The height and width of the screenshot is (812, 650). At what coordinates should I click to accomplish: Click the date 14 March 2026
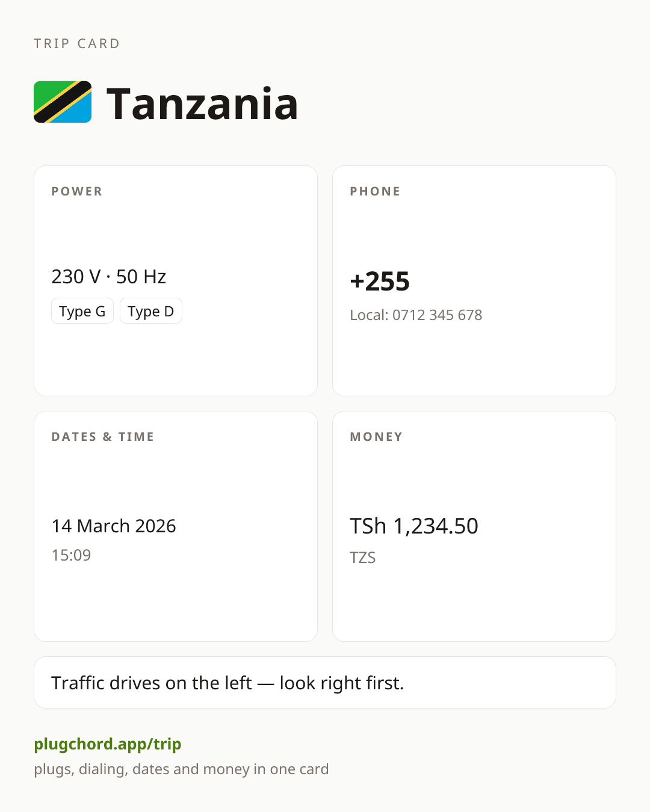point(114,526)
